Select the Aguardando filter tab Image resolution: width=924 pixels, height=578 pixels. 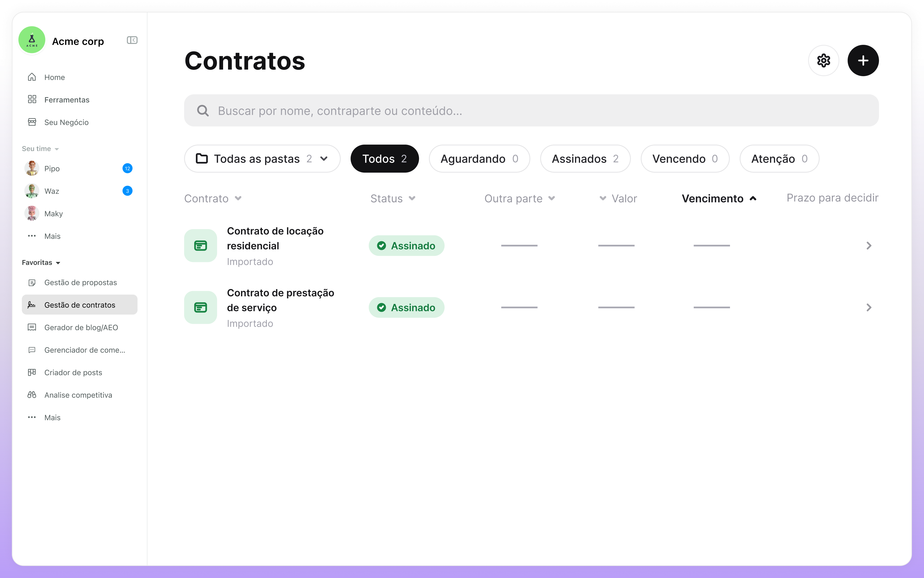(479, 159)
